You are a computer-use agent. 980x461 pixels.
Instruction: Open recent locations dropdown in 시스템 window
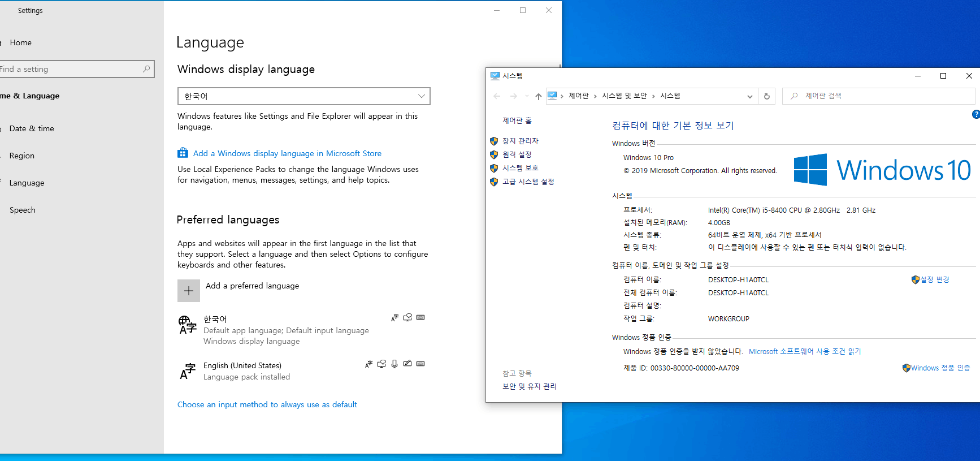[527, 96]
